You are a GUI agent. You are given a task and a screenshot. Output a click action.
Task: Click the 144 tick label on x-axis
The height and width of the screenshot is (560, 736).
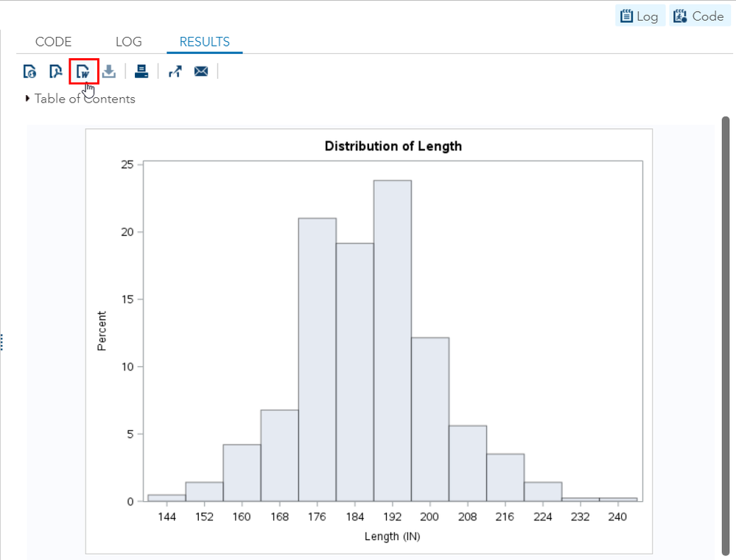(x=167, y=517)
